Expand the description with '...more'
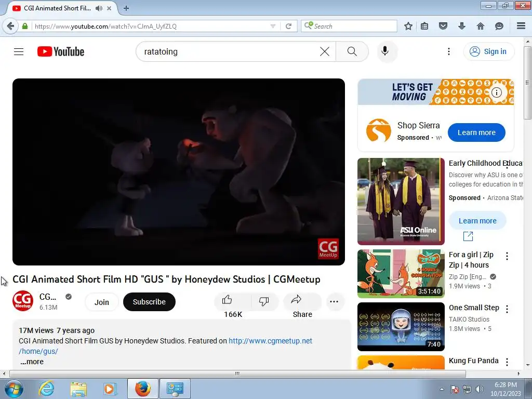Screen dimensions: 532x399 tap(32, 362)
